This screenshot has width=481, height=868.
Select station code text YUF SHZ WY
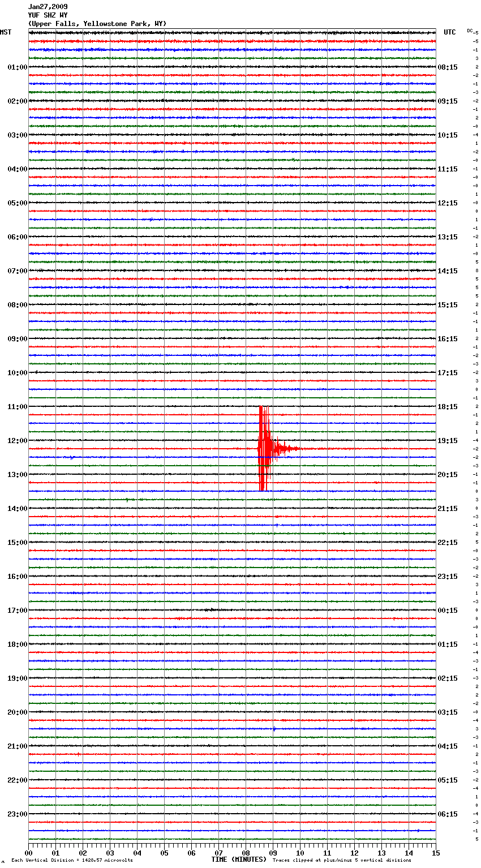48,15
